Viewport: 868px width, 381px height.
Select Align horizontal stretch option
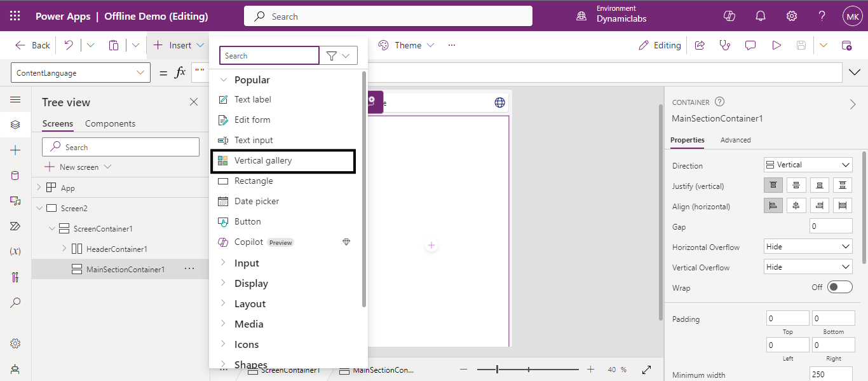pos(843,205)
